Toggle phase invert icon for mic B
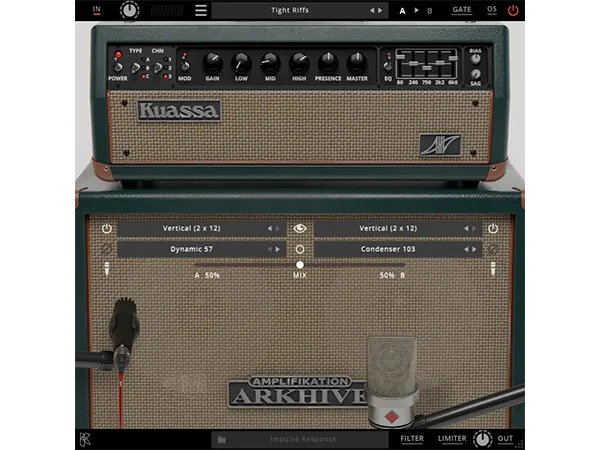This screenshot has width=600, height=450. pyautogui.click(x=493, y=249)
